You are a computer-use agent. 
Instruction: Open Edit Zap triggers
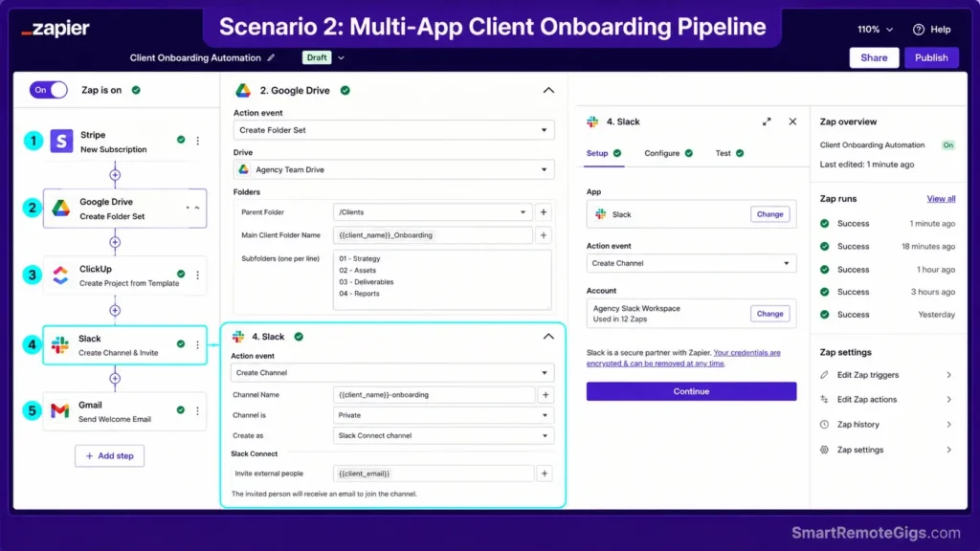tap(886, 375)
